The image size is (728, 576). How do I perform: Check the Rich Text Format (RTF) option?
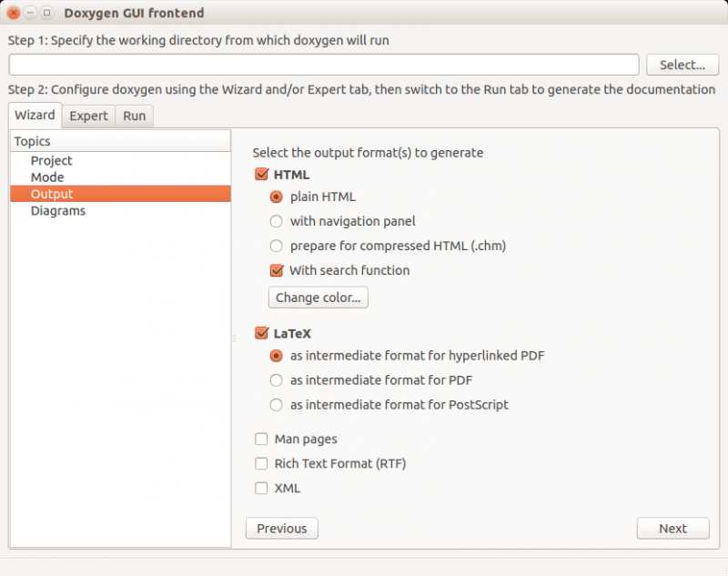coord(262,464)
